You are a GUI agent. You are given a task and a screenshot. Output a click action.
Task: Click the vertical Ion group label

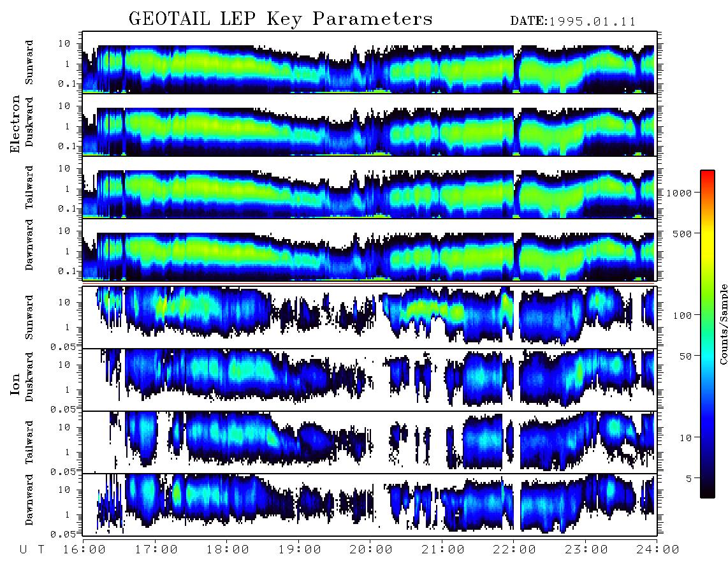pos(15,384)
